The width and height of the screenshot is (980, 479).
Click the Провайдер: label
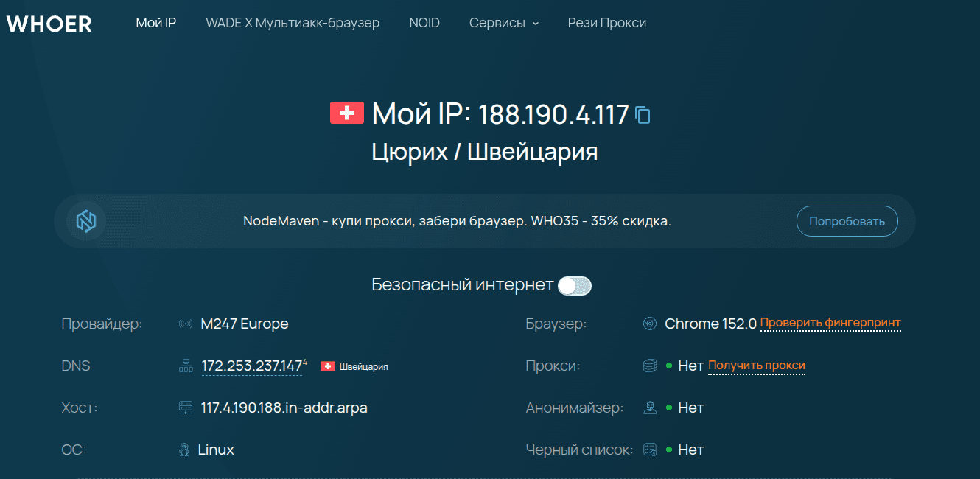click(x=102, y=324)
